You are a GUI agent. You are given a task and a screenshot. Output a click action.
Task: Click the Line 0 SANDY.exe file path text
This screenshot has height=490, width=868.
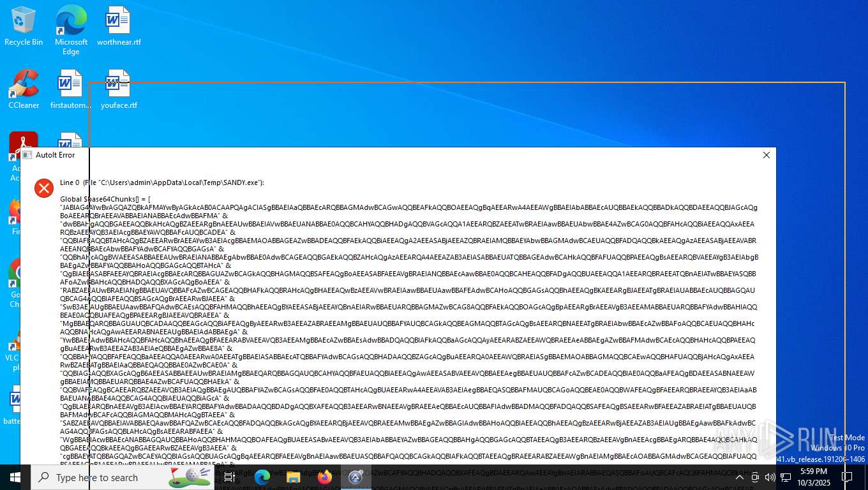point(162,182)
